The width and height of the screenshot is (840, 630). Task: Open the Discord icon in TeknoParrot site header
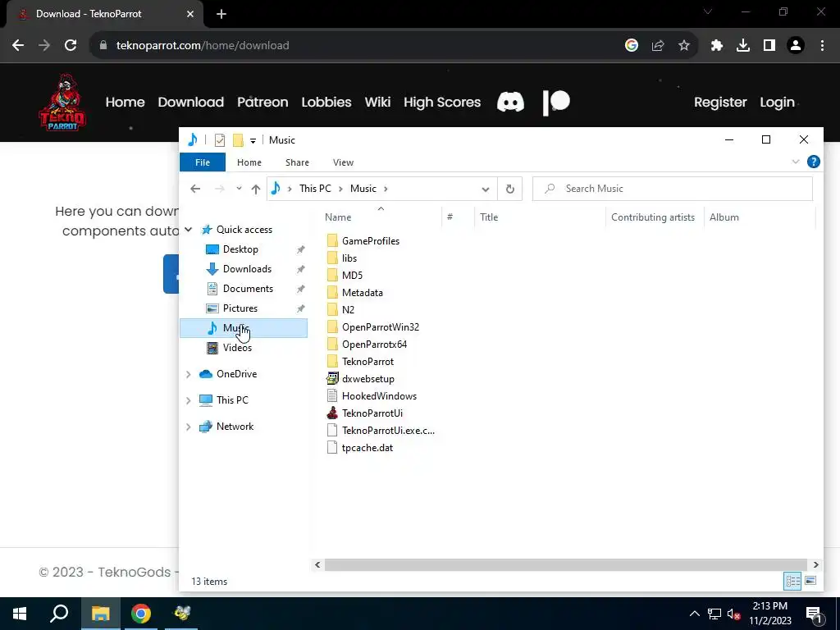510,102
